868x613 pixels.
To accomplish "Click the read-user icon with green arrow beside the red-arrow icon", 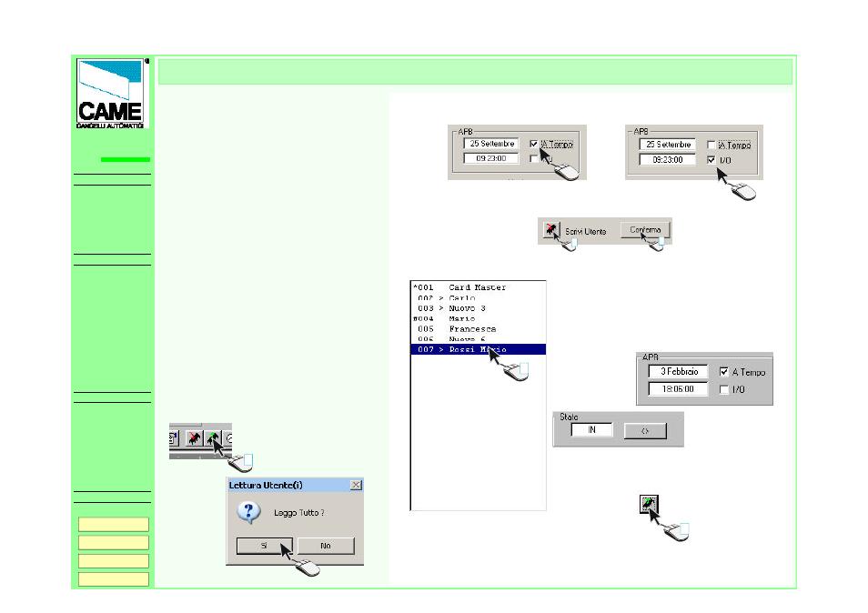I will point(213,438).
